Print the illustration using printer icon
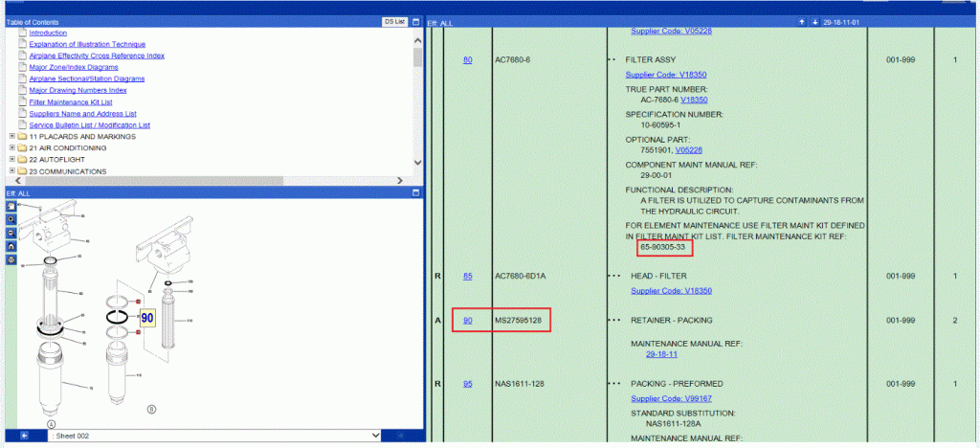This screenshot has height=448, width=980. click(x=11, y=259)
